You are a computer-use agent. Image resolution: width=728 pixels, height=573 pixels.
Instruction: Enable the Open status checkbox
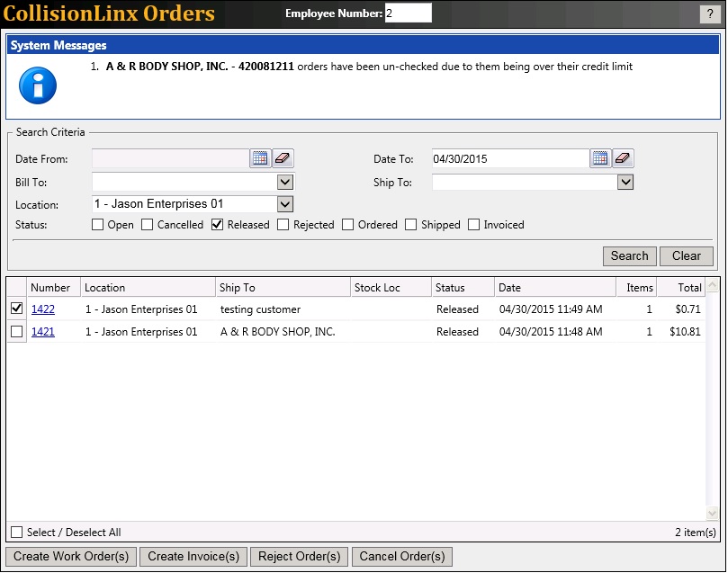[97, 225]
